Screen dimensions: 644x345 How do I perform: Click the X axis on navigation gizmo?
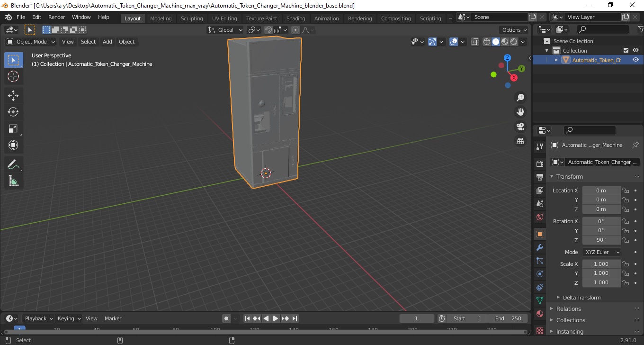point(514,78)
